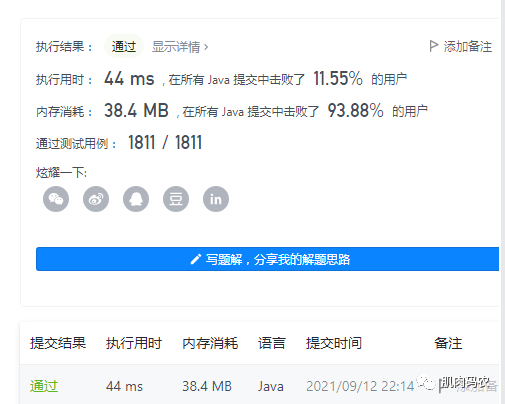
Task: Select 内存消耗 column header in table
Action: [210, 343]
